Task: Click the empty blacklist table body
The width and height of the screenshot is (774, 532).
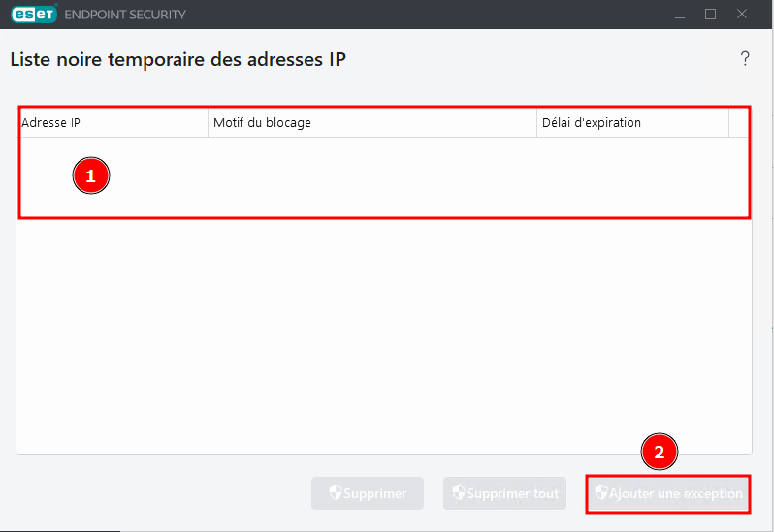Action: click(384, 296)
